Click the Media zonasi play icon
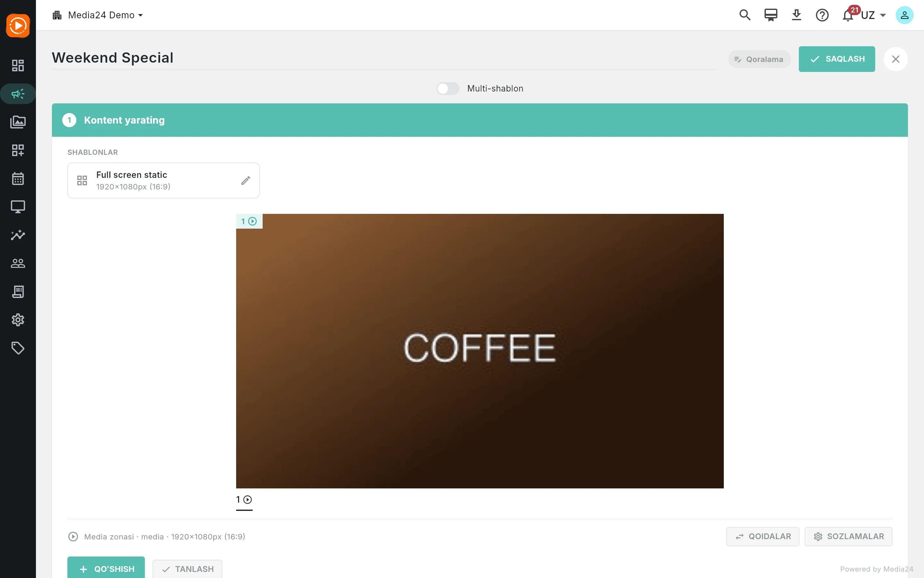 point(73,537)
